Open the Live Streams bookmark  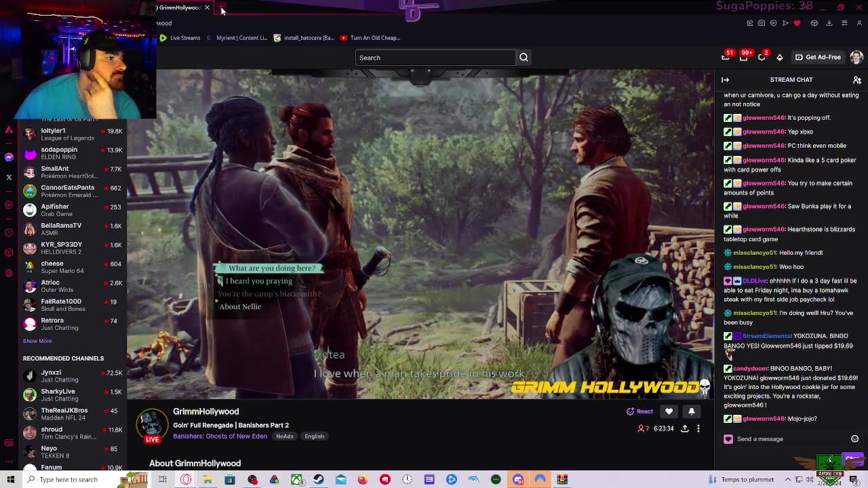pos(180,38)
